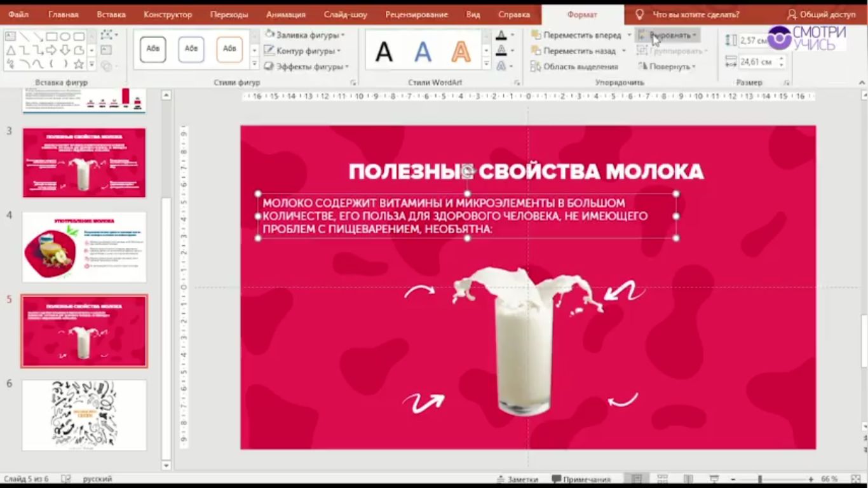Click Переместить назад button
Viewport: 868px width, 488px height.
point(574,51)
